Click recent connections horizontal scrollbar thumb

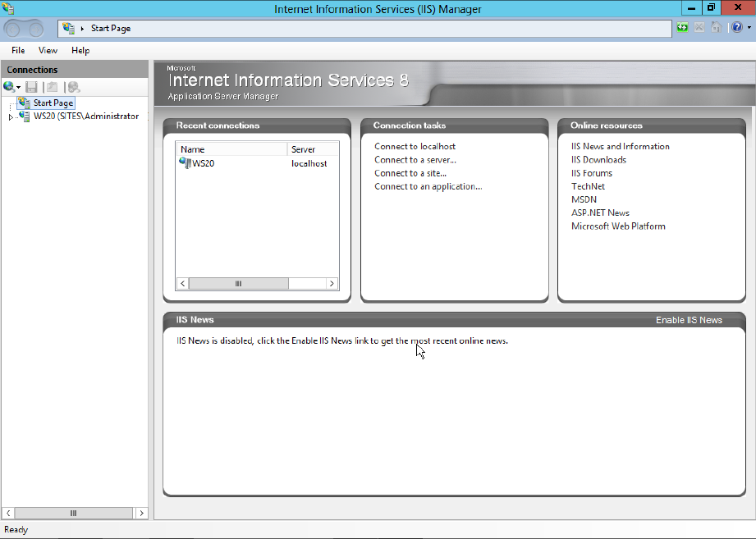coord(238,284)
